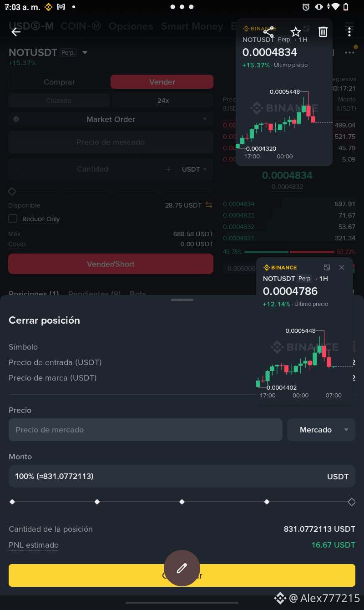
Task: Tap the 49.78% buy ratio label
Action: [233, 252]
